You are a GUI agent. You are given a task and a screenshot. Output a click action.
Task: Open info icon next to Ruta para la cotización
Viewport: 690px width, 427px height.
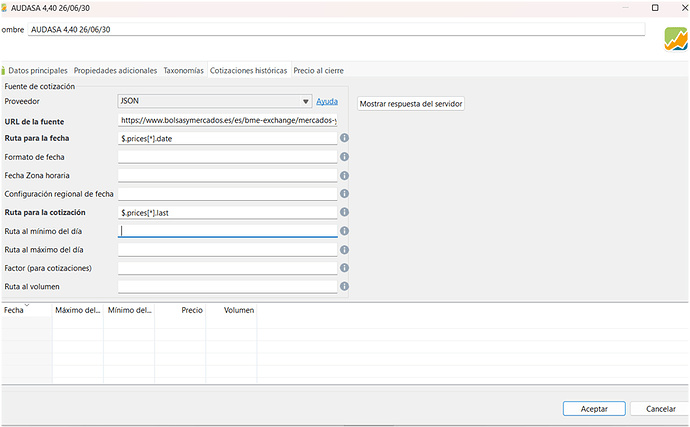[x=344, y=212]
